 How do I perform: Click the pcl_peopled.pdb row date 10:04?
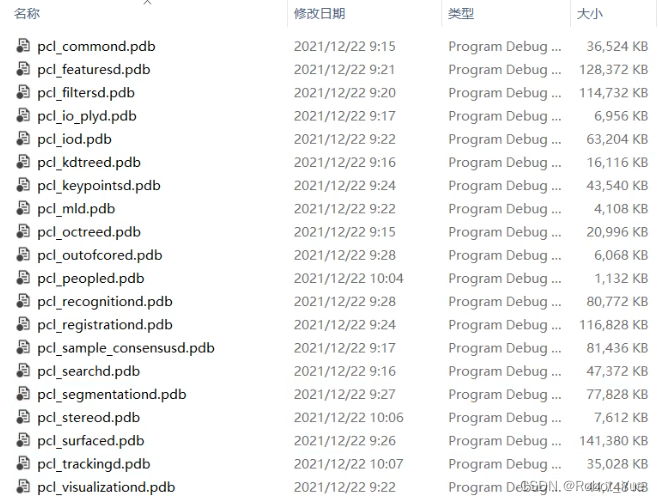[x=349, y=278]
